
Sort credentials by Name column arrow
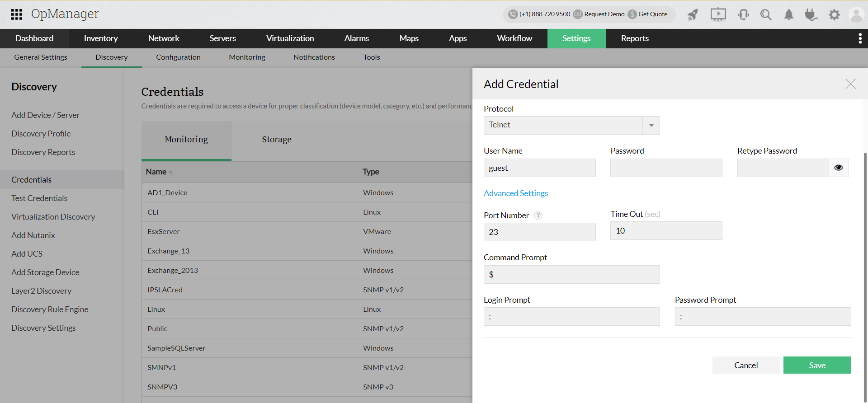click(170, 173)
